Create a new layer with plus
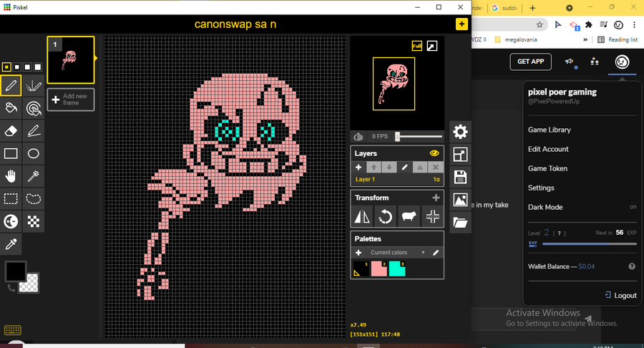 (358, 168)
